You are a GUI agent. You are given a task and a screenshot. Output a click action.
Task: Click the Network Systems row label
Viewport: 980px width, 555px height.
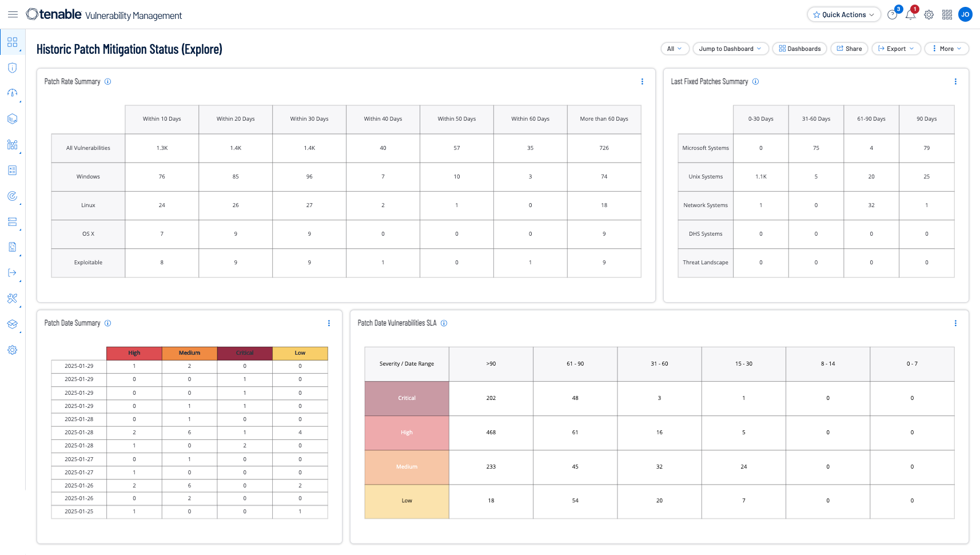(706, 205)
